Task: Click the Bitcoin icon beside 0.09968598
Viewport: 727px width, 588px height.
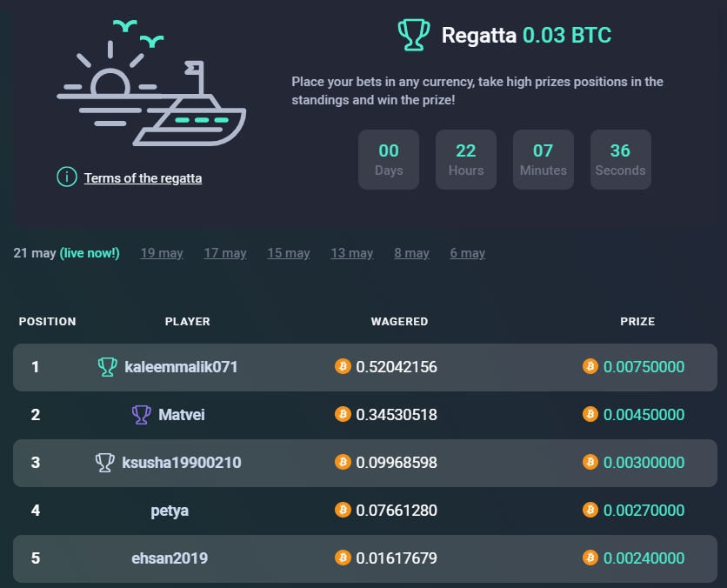Action: point(343,462)
